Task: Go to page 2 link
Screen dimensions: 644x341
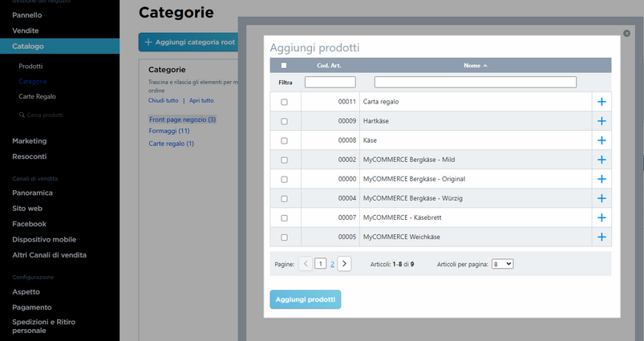Action: [x=332, y=264]
